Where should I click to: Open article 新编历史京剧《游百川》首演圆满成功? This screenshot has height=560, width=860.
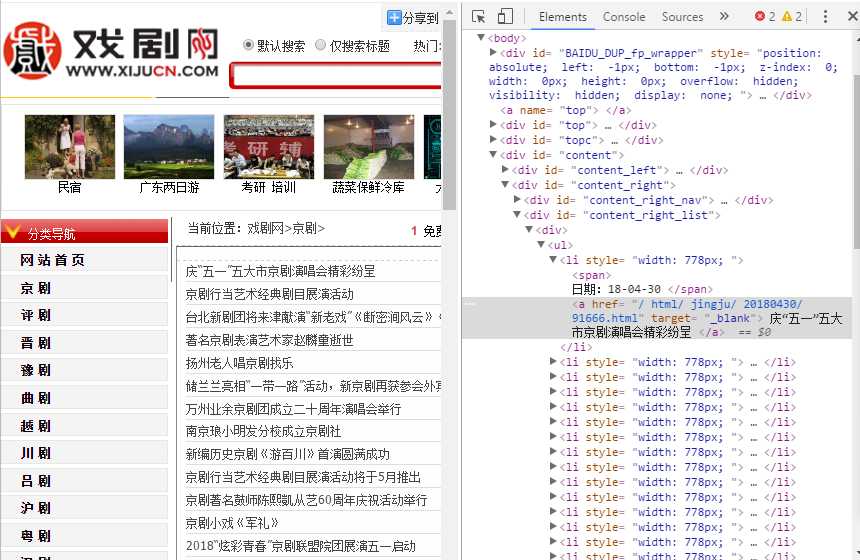coord(287,454)
